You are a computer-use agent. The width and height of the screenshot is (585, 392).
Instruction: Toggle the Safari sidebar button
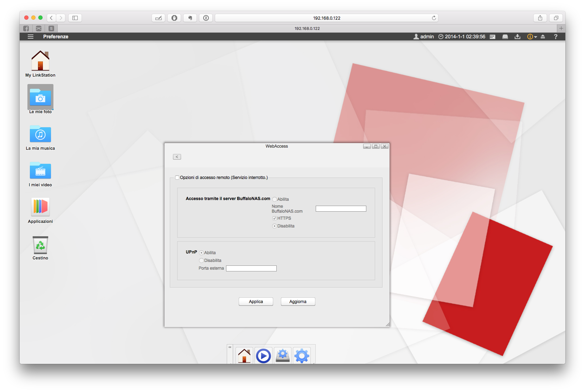tap(75, 18)
